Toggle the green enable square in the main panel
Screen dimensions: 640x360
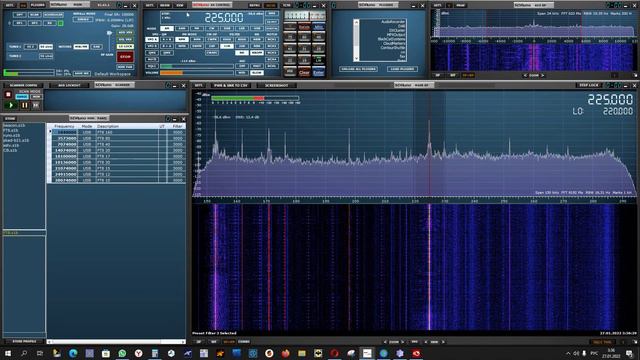point(60,23)
